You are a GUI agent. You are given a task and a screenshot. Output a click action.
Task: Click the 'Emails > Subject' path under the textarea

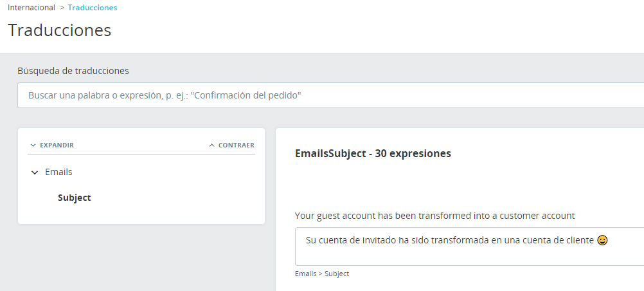[322, 274]
